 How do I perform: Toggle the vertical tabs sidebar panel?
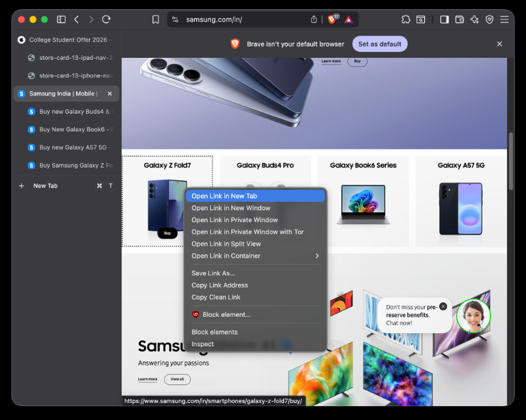pos(61,20)
